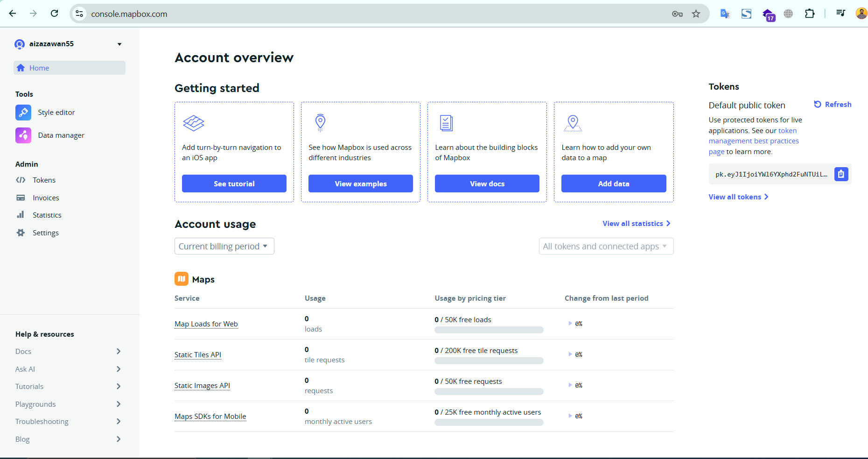This screenshot has width=868, height=459.
Task: Select Home in the sidebar navigation
Action: point(40,68)
